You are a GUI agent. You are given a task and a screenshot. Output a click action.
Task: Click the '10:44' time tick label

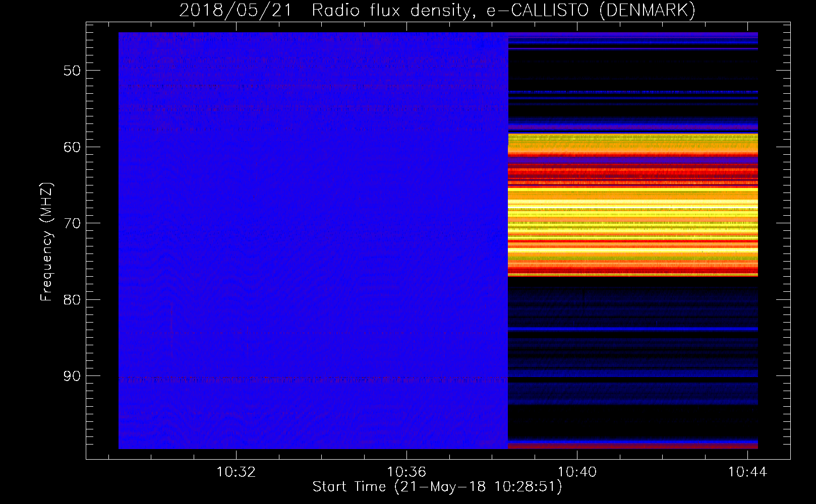[x=747, y=472]
